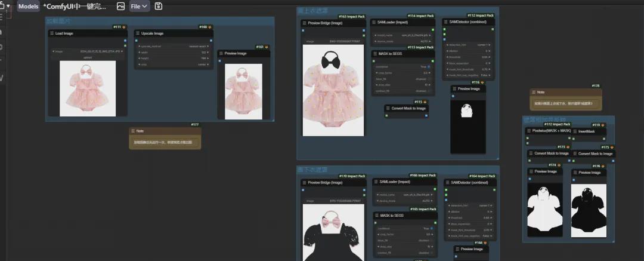Open menu icon of Convert Mask to Image #115
This screenshot has width=644, height=261.
click(388, 108)
